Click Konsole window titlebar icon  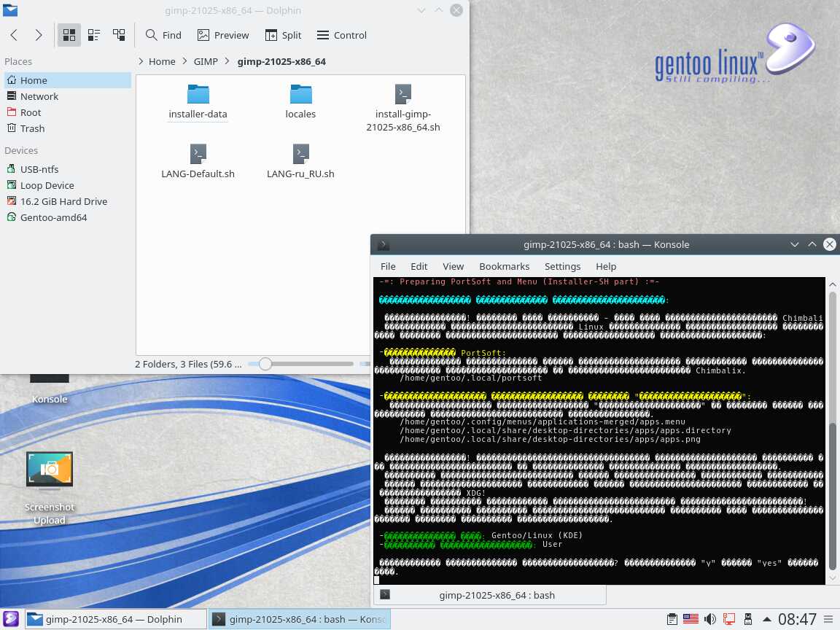(x=383, y=245)
